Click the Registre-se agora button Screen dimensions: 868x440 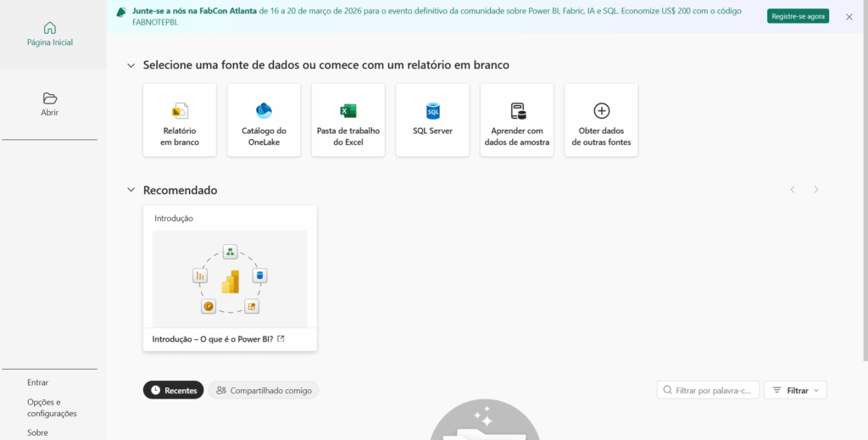[798, 17]
